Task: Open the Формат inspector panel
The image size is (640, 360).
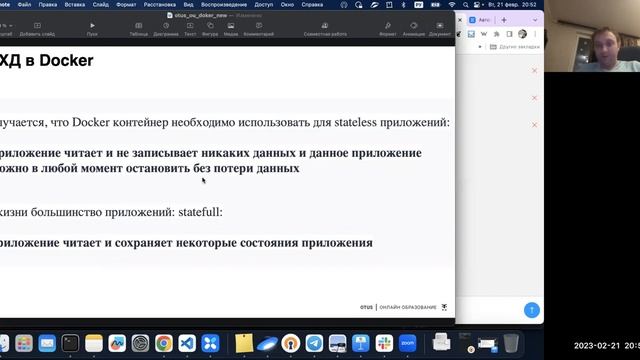Action: pos(388,29)
